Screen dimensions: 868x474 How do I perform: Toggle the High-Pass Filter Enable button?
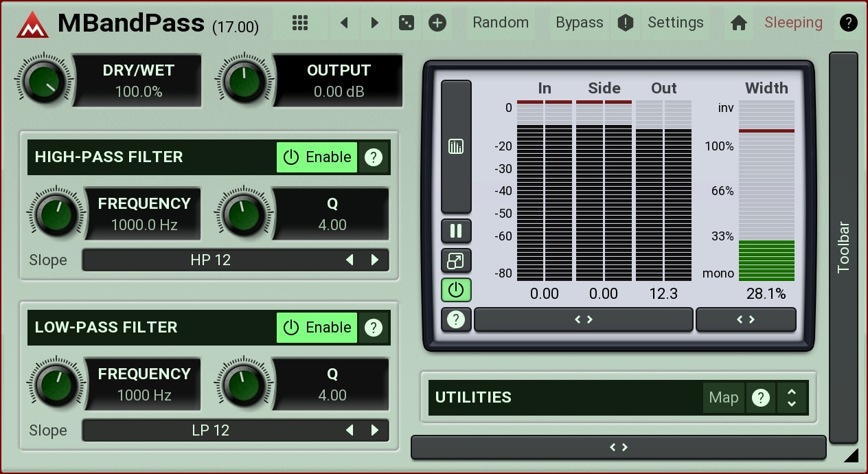pos(317,157)
